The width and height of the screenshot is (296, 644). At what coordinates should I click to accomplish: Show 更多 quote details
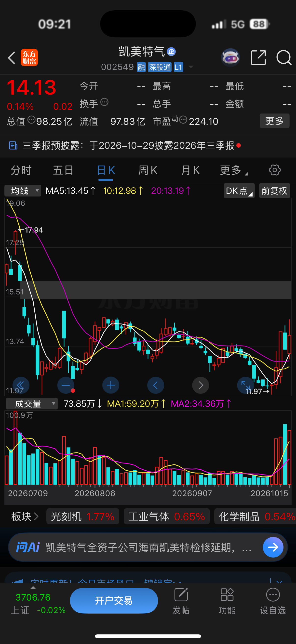point(274,121)
